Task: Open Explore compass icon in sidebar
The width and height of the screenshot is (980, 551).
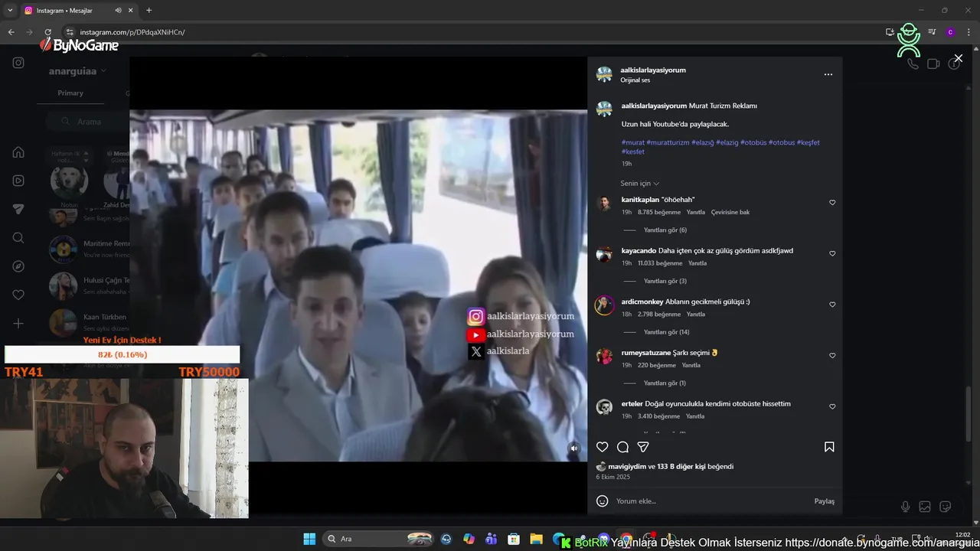Action: (18, 266)
